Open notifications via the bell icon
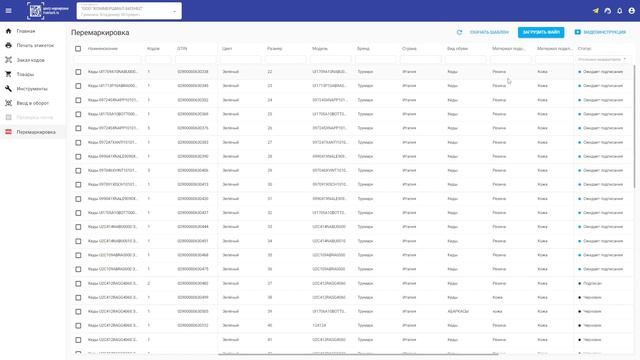This screenshot has width=640, height=360. click(x=620, y=11)
